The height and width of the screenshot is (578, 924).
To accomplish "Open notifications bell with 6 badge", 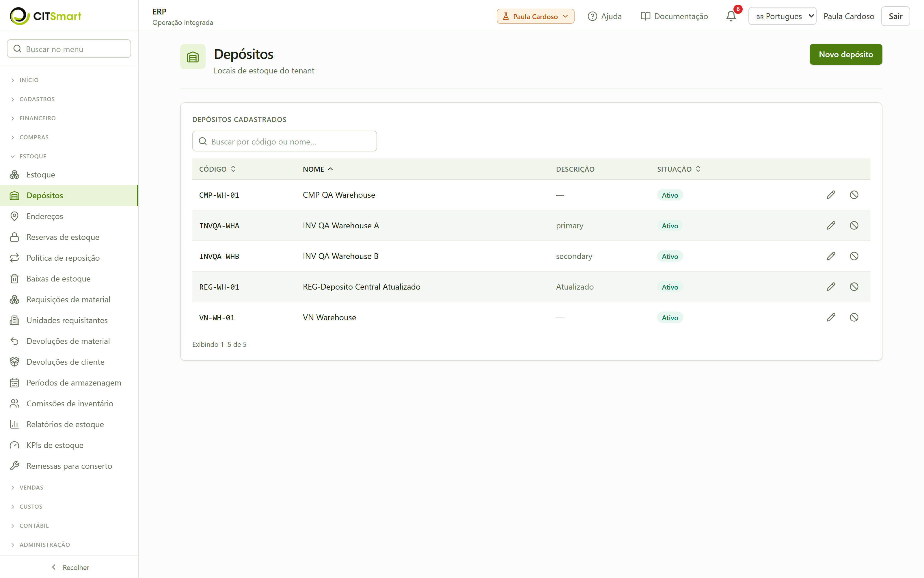I will point(731,16).
